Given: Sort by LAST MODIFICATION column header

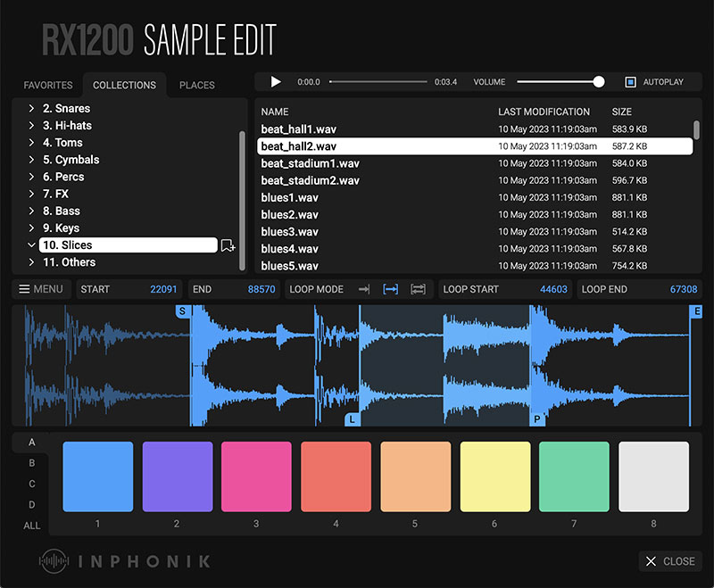Looking at the screenshot, I should 544,112.
